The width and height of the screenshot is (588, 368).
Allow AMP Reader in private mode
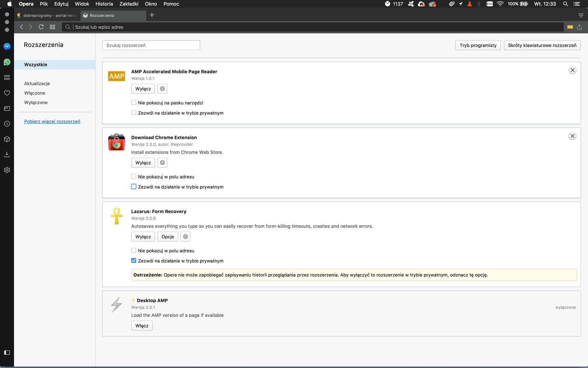pyautogui.click(x=134, y=113)
